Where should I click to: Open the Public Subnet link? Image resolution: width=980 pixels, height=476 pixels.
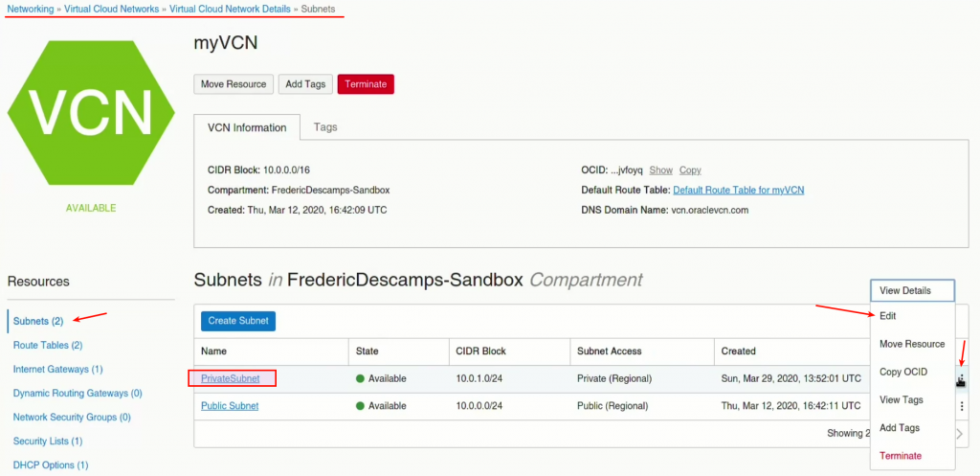pos(230,406)
